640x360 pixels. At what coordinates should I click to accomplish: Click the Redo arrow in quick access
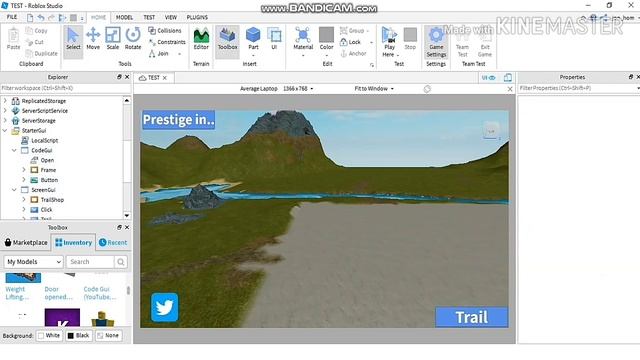point(51,18)
